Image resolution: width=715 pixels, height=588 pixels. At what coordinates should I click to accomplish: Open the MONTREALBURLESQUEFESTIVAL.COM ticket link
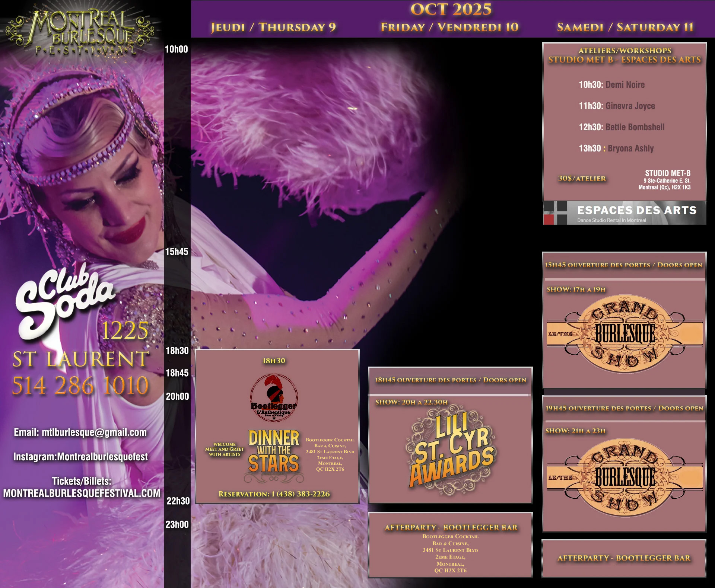[x=82, y=493]
